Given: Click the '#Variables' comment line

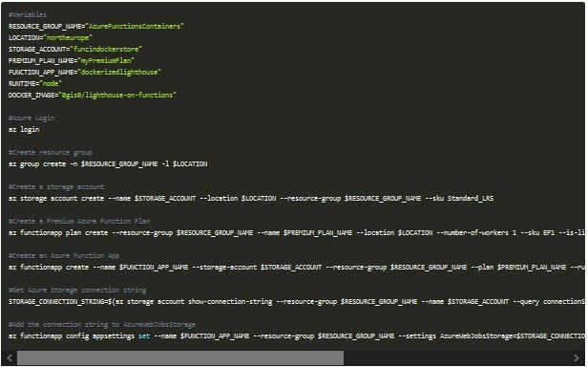Looking at the screenshot, I should point(28,14).
